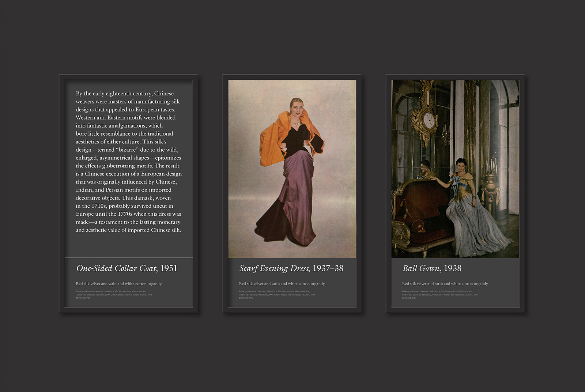Select materials caption under One-Sided Collar Coat

click(x=118, y=284)
